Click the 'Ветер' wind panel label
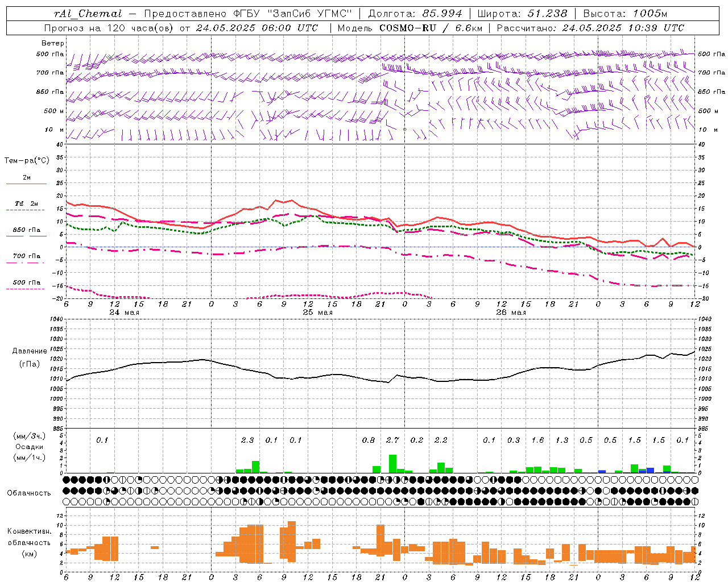 [53, 43]
